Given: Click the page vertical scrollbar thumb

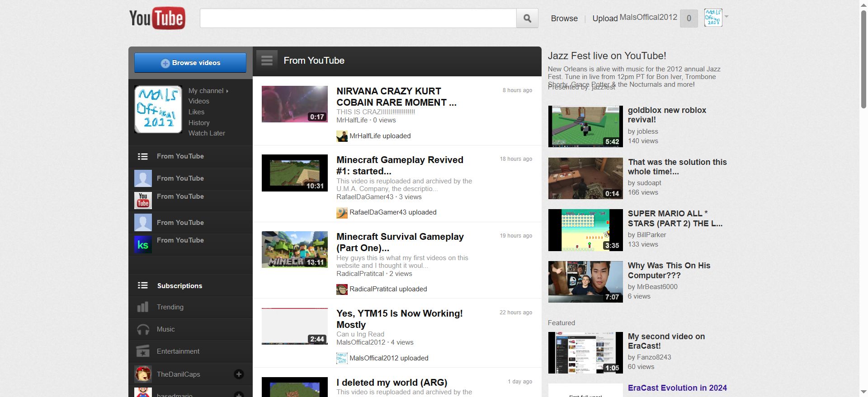Looking at the screenshot, I should (863, 59).
